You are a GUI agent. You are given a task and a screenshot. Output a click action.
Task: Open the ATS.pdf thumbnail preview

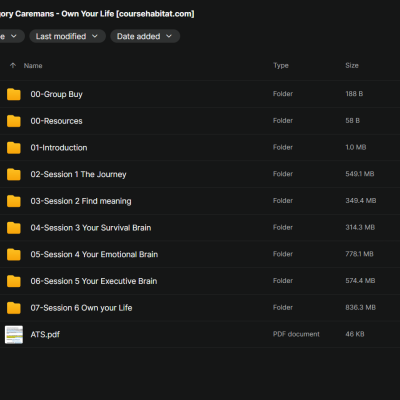coord(14,334)
